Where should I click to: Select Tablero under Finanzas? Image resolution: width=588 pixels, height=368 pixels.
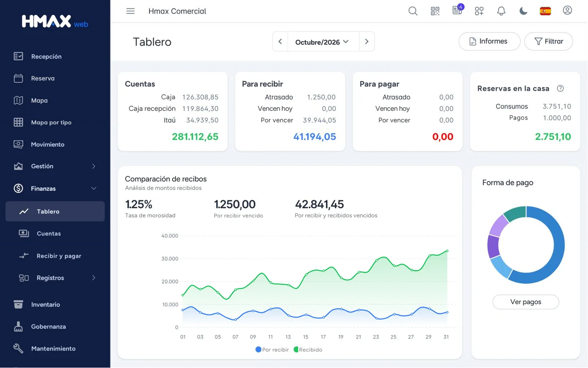[x=55, y=212]
